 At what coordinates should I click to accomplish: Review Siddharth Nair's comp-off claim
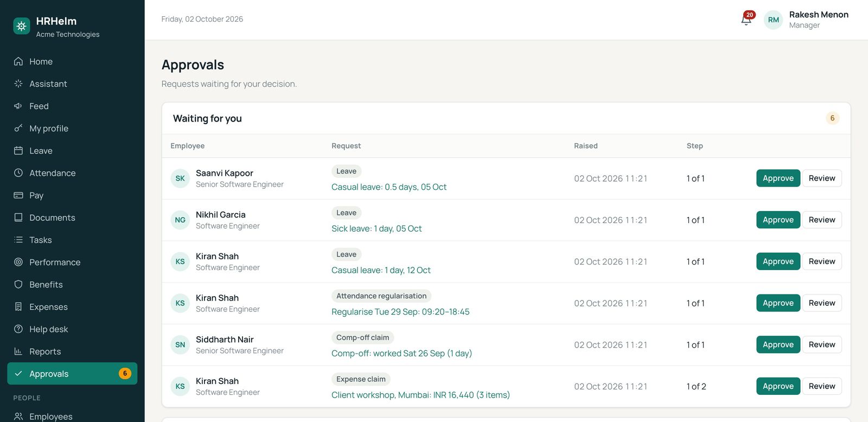(822, 344)
